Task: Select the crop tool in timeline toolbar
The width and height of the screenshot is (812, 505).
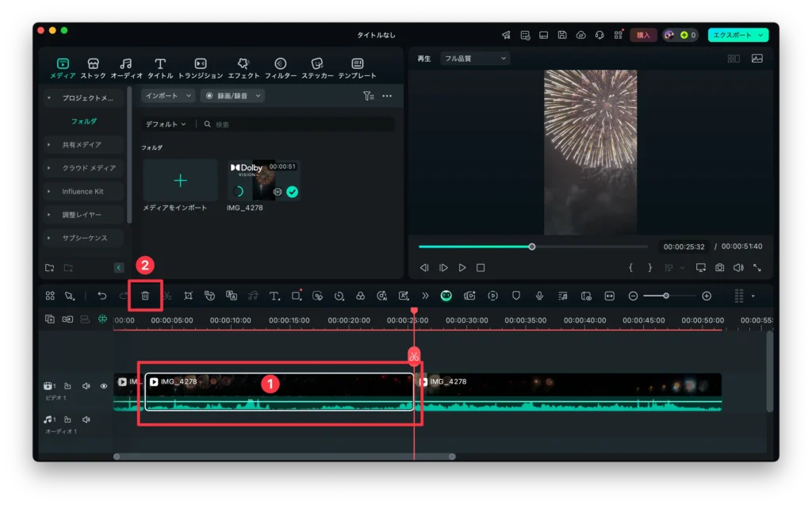Action: click(x=188, y=296)
